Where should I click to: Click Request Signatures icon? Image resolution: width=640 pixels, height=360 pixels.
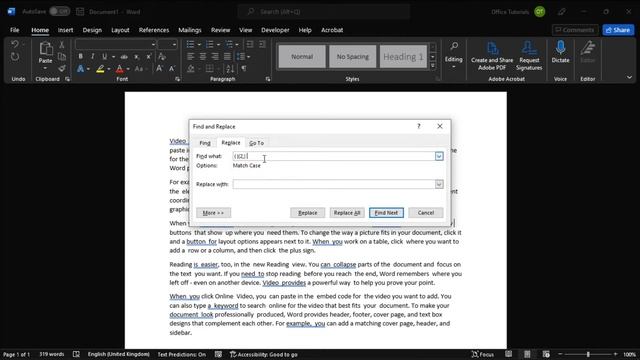(529, 56)
